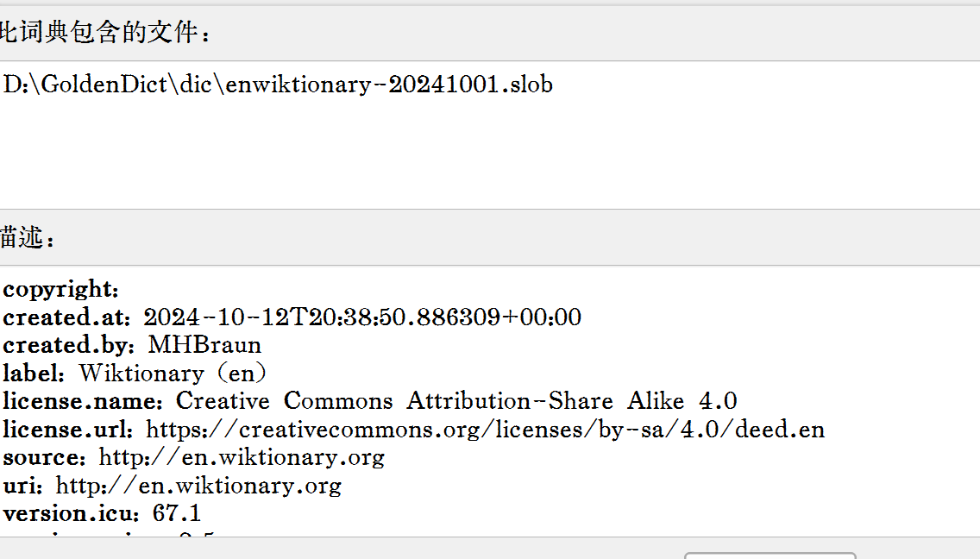The image size is (980, 559).
Task: Click the MHBraun author name
Action: (x=204, y=345)
